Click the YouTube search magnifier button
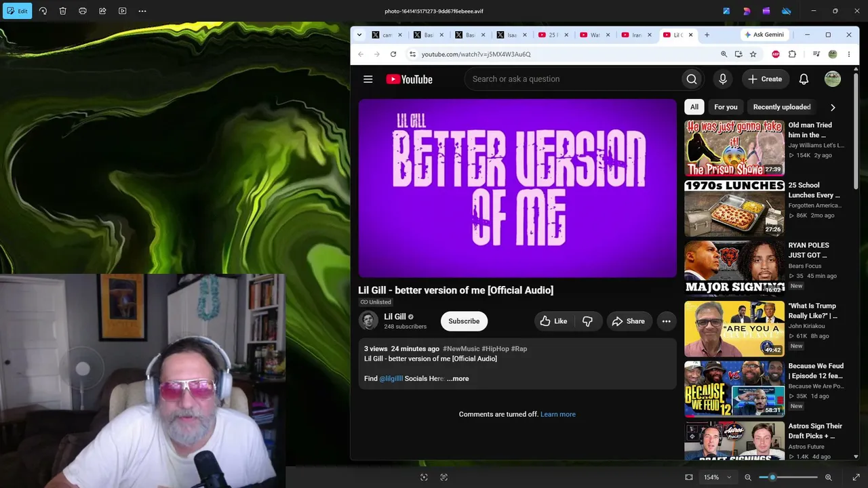The width and height of the screenshot is (868, 488). coord(692,79)
